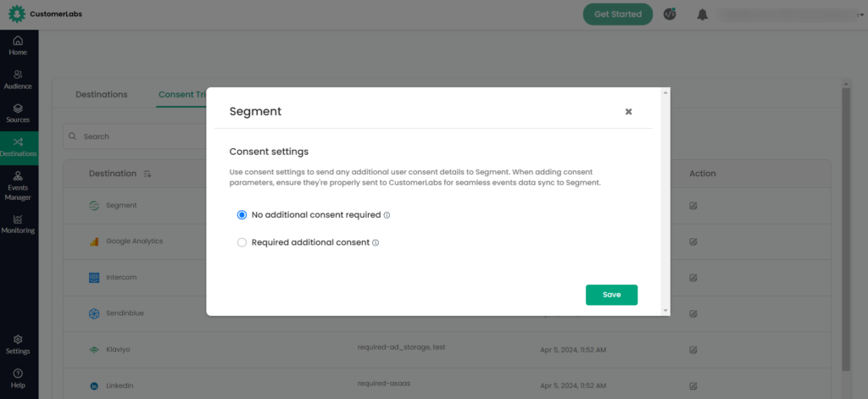This screenshot has width=868, height=399.
Task: Click the Sendinblue destination row
Action: [x=447, y=313]
